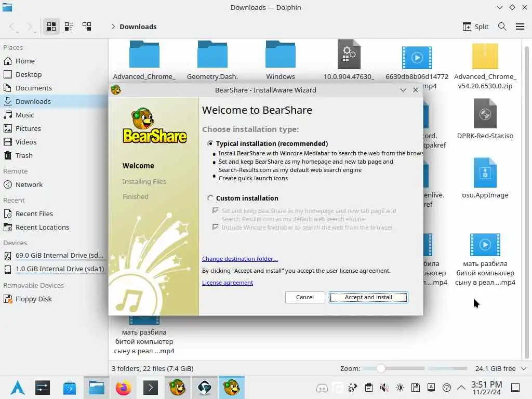
Task: Open Home in Places panel
Action: [x=54, y=61]
